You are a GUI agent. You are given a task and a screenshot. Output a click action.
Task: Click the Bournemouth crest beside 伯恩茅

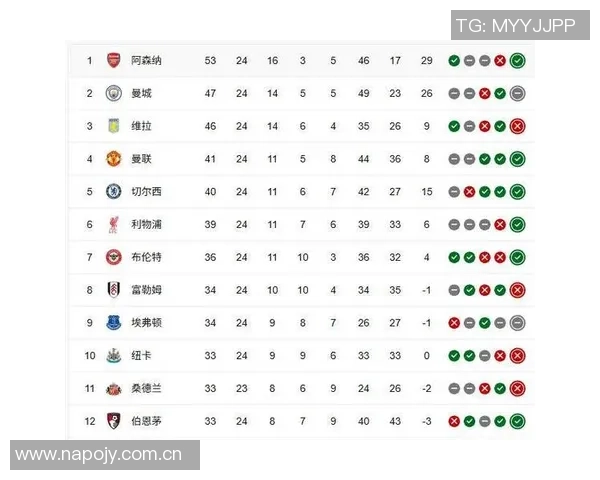[113, 421]
